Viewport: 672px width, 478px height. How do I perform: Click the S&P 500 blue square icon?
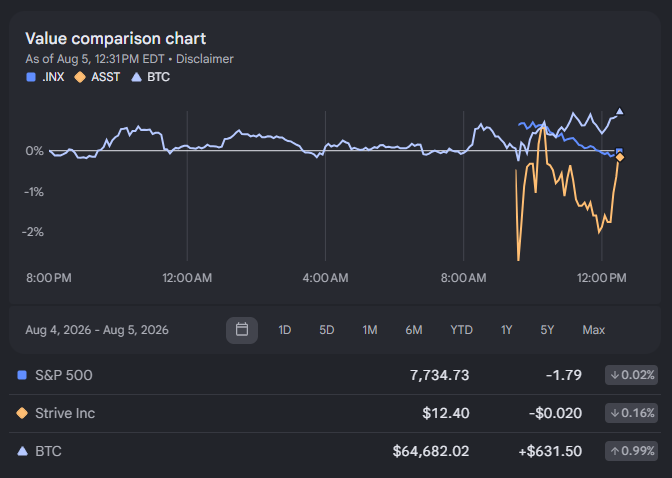pyautogui.click(x=22, y=375)
